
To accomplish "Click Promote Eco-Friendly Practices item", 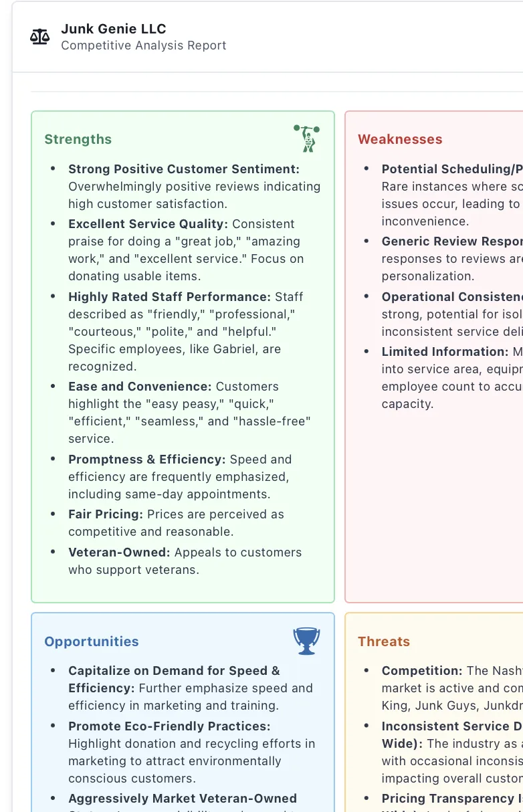I will pyautogui.click(x=169, y=726).
